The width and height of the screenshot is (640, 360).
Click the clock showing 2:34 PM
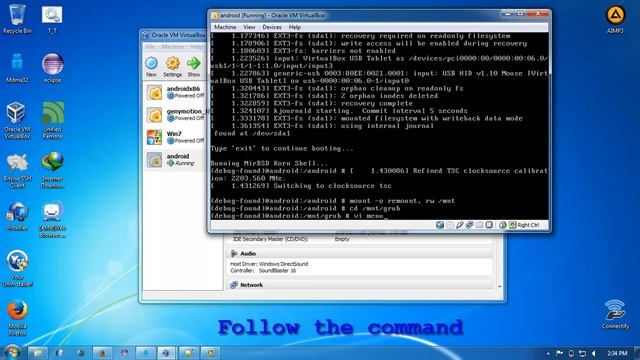(617, 353)
